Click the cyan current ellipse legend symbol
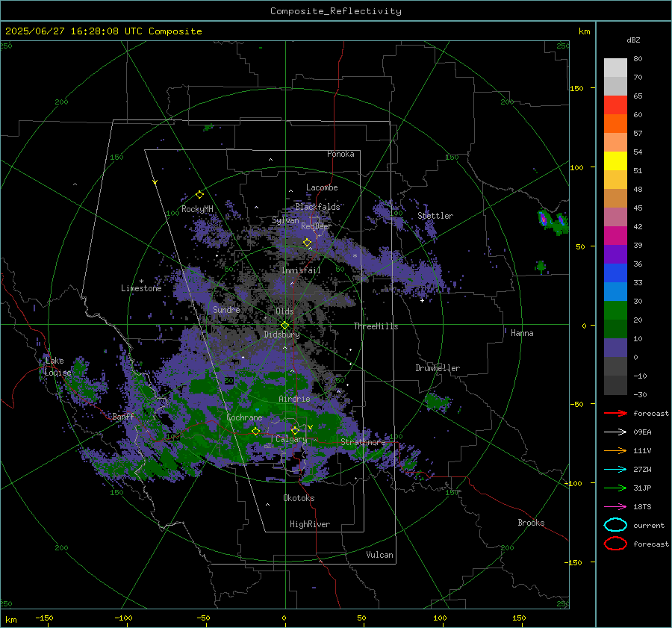The width and height of the screenshot is (672, 628). tap(615, 525)
